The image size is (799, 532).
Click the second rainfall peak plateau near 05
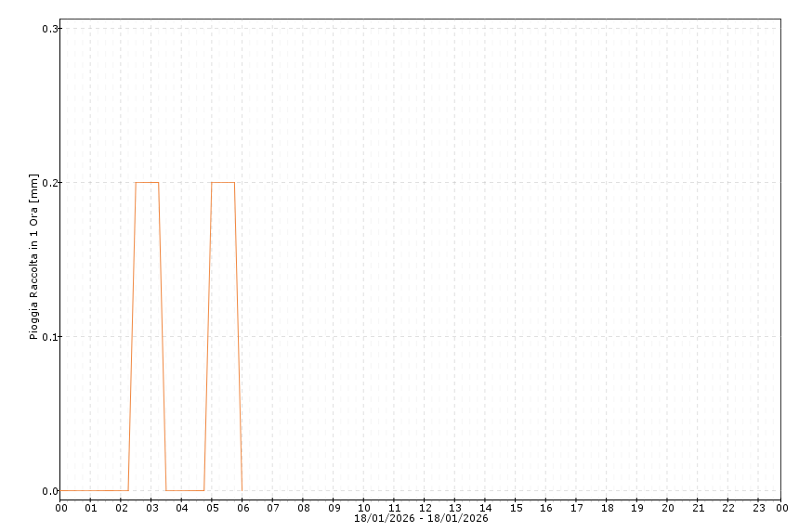[x=223, y=182]
